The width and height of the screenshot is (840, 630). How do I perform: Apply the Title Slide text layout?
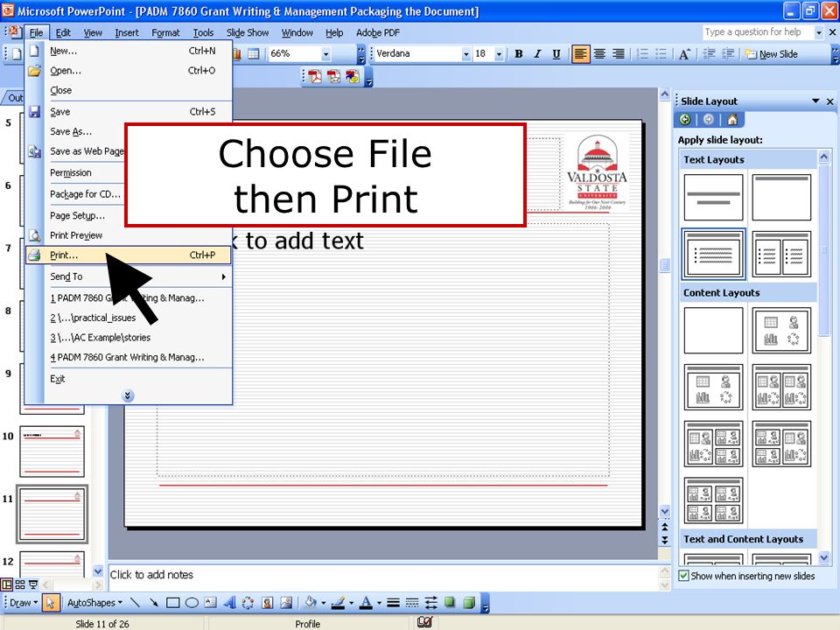[714, 197]
